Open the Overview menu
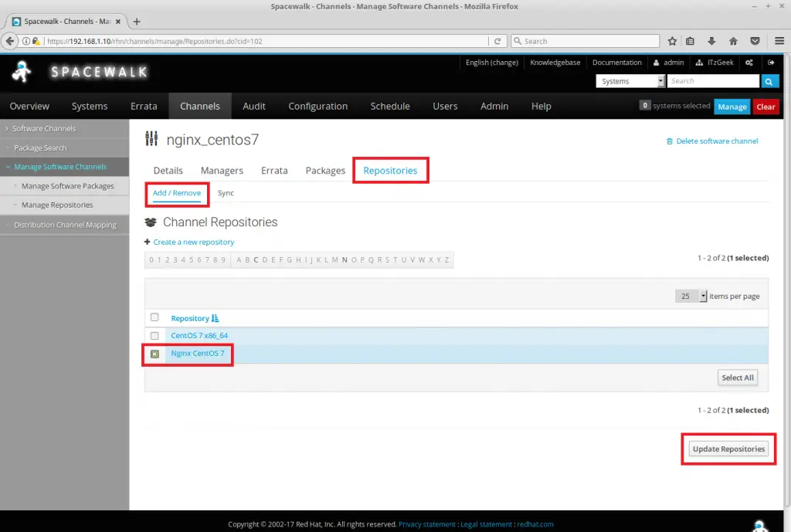Image resolution: width=791 pixels, height=532 pixels. point(29,107)
